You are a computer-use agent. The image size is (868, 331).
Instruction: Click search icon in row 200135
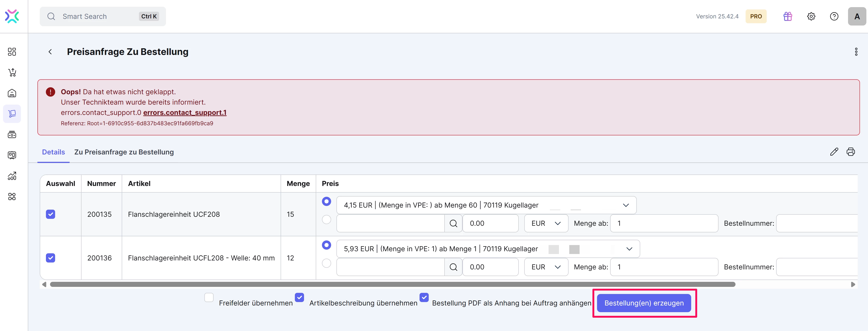pyautogui.click(x=453, y=223)
